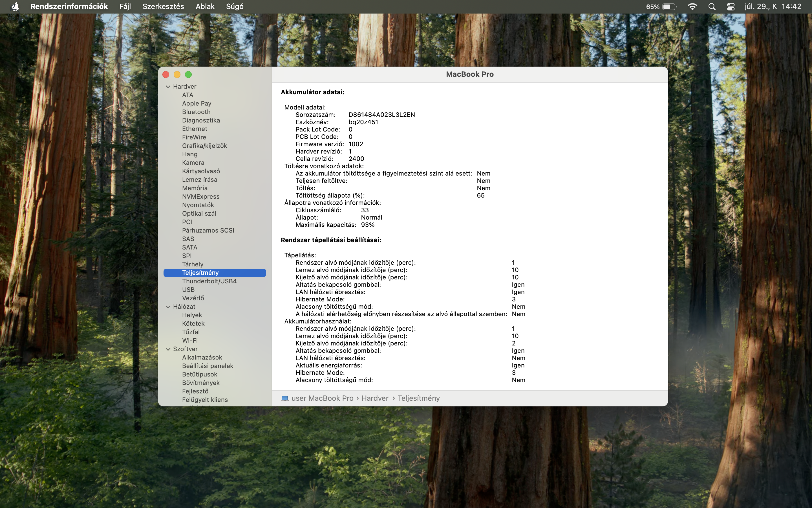Image resolution: width=812 pixels, height=508 pixels.
Task: Select Helyek under Hálózat
Action: click(x=215, y=315)
